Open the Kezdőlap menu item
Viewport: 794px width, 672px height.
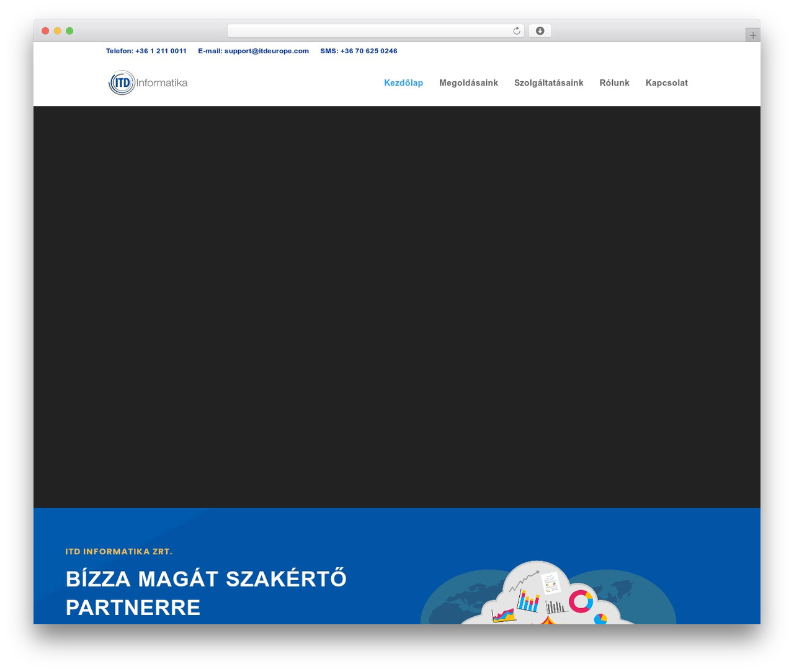(403, 83)
